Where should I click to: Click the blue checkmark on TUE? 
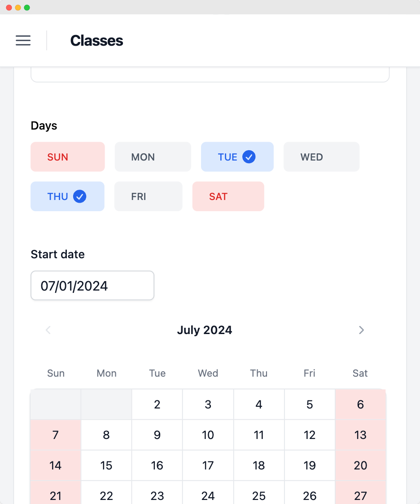click(249, 157)
